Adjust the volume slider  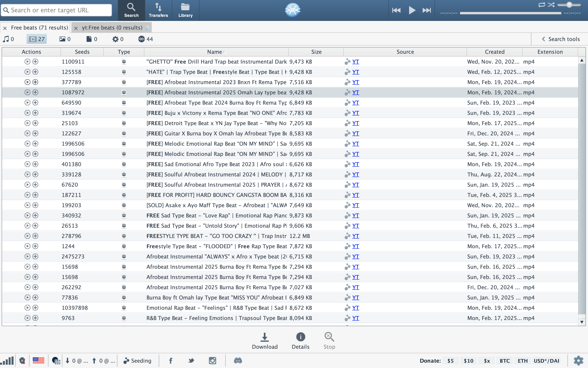pyautogui.click(x=569, y=5)
